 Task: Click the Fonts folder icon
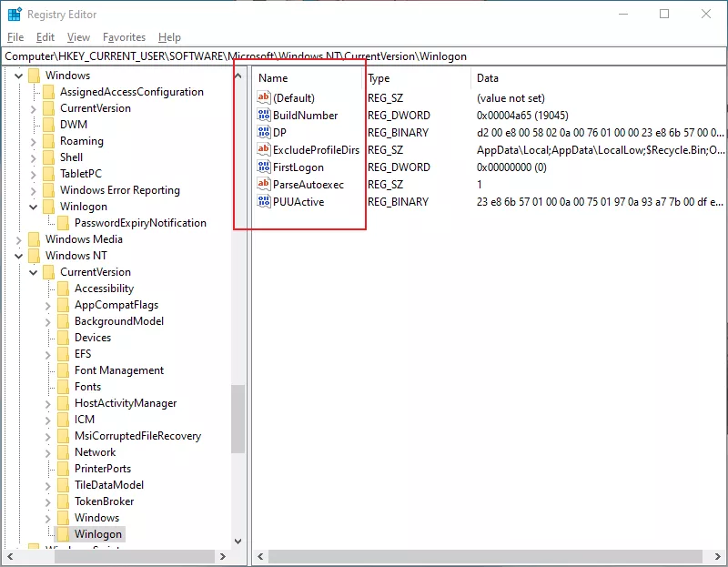[64, 387]
